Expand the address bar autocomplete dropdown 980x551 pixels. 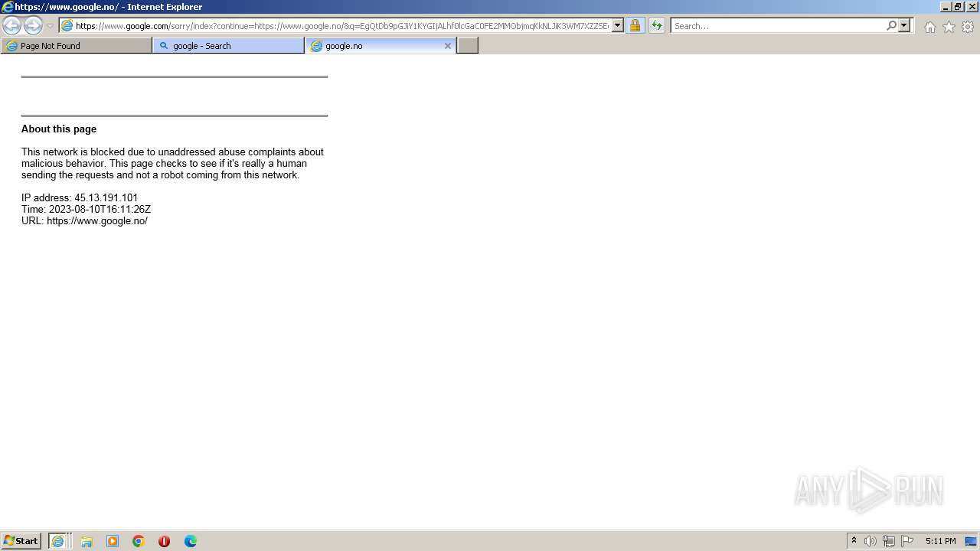(x=618, y=26)
